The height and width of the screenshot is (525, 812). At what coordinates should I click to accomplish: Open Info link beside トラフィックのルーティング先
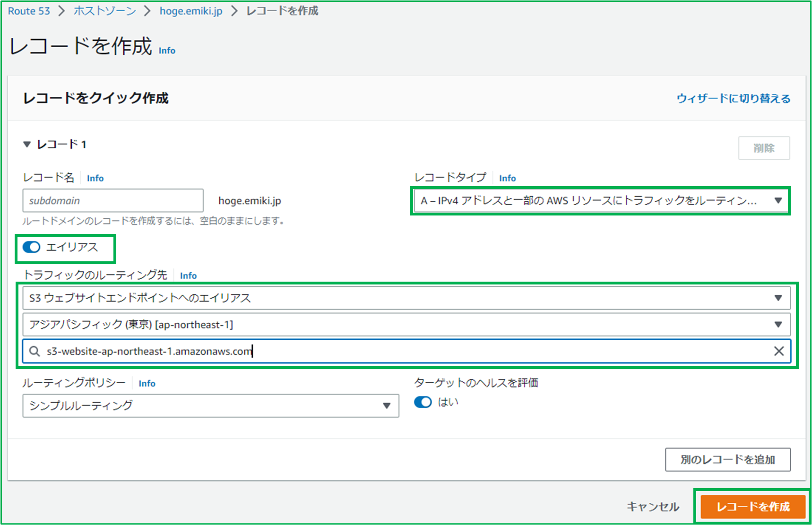pos(188,275)
